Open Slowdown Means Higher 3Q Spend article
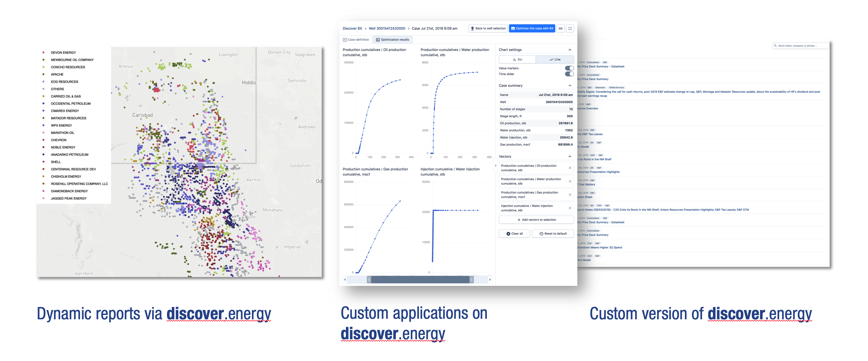This screenshot has width=868, height=361. [x=599, y=247]
